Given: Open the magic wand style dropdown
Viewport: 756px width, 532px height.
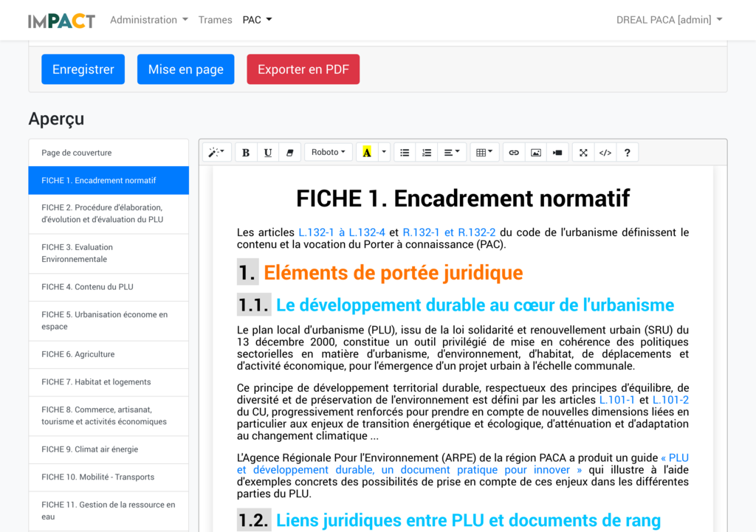Looking at the screenshot, I should tap(216, 153).
